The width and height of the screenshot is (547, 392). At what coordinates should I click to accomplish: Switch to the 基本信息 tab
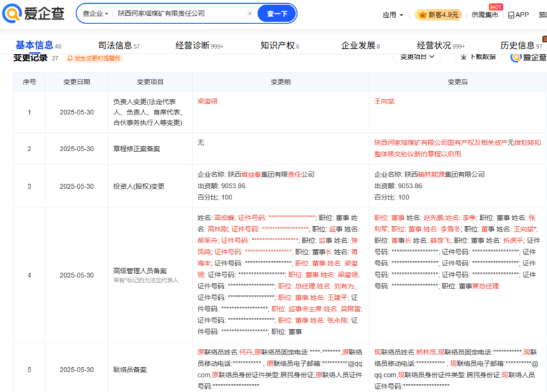click(x=38, y=45)
